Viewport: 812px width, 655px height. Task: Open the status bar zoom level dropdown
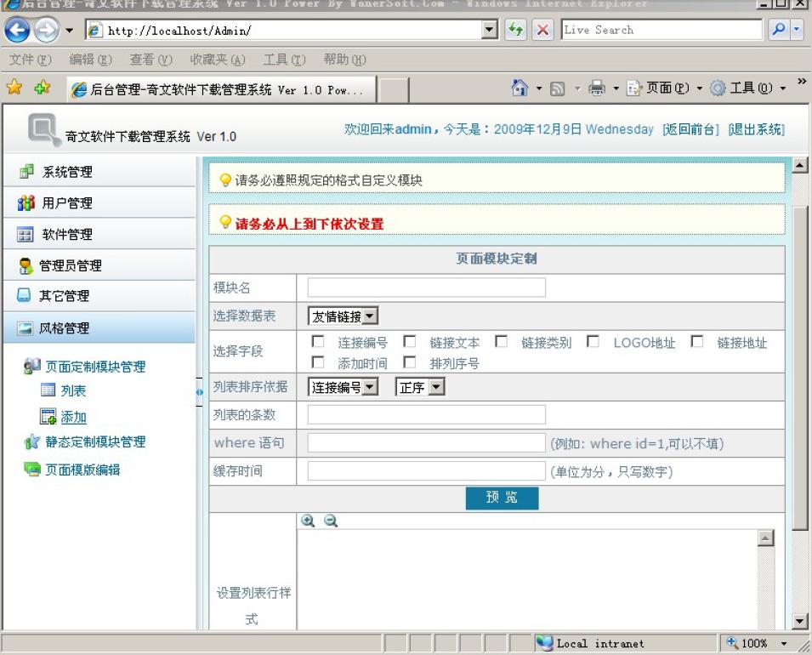tap(784, 644)
